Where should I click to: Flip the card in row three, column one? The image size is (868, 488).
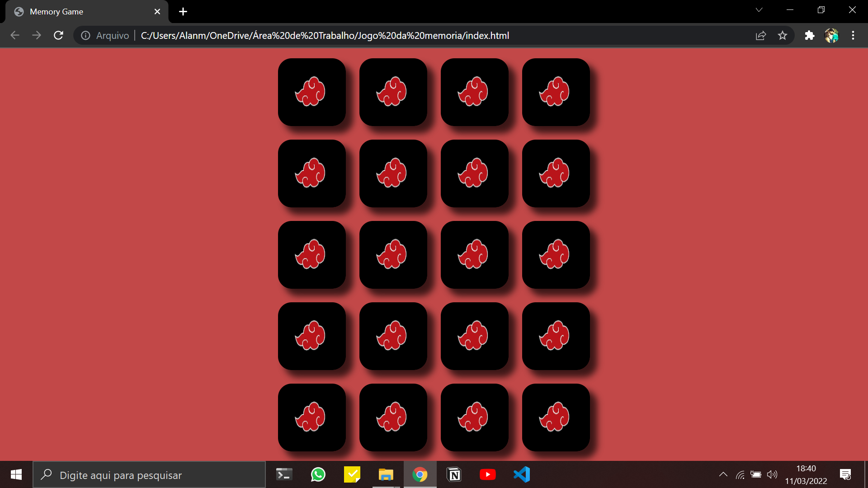312,255
